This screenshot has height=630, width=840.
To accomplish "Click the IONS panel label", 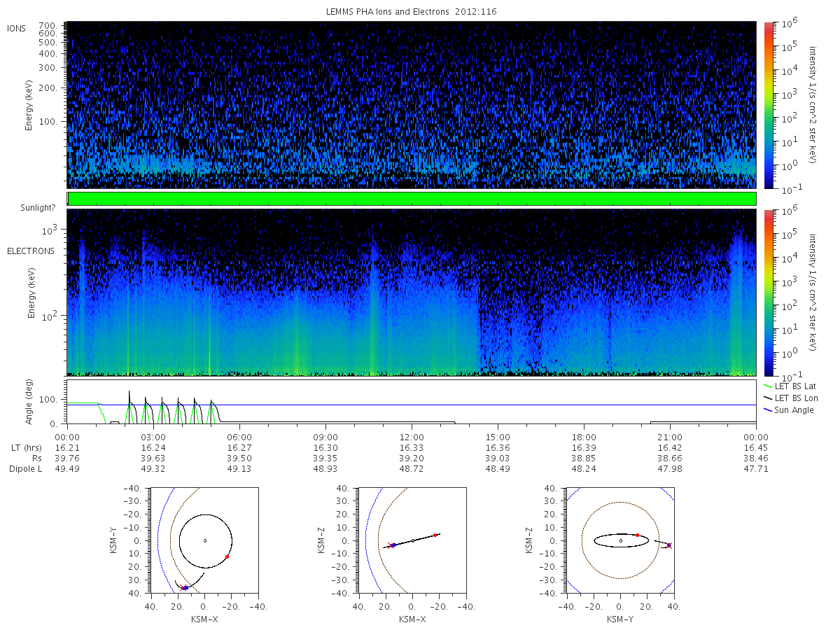I will tap(17, 28).
